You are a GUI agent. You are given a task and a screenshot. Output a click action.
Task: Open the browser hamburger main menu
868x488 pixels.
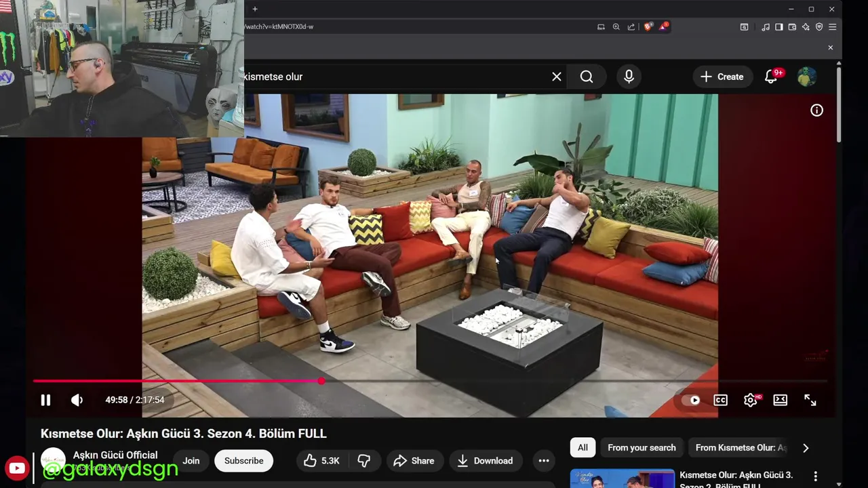pos(832,26)
